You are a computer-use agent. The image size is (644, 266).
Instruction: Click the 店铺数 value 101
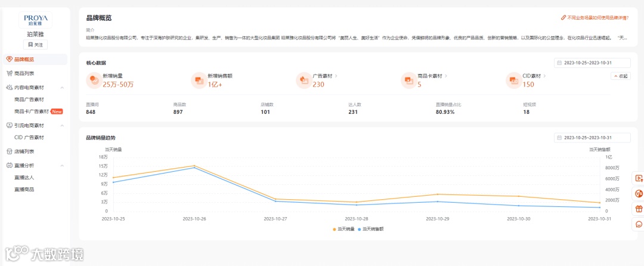click(x=265, y=112)
